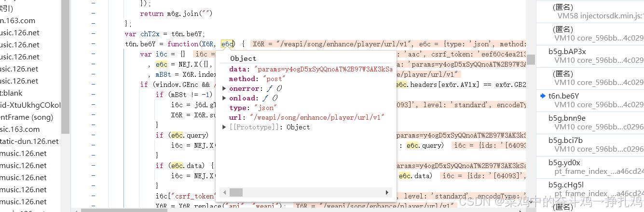
Task: Open the sic.163.com tree entry
Action: 20,129
